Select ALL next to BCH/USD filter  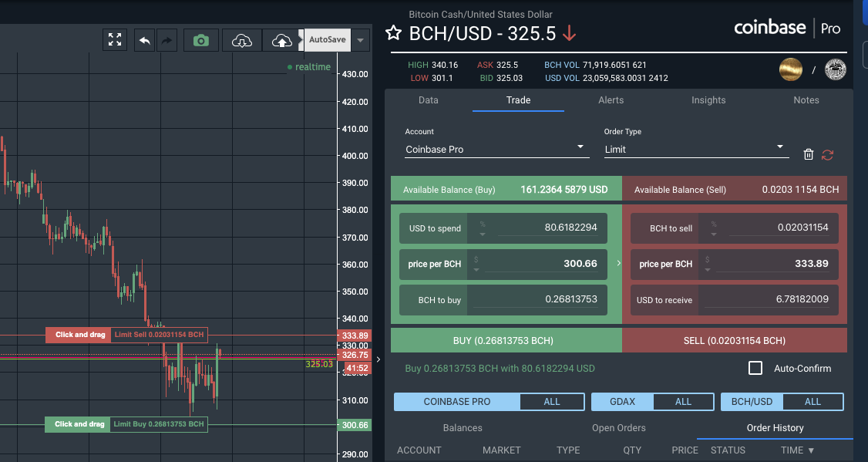[x=812, y=402]
